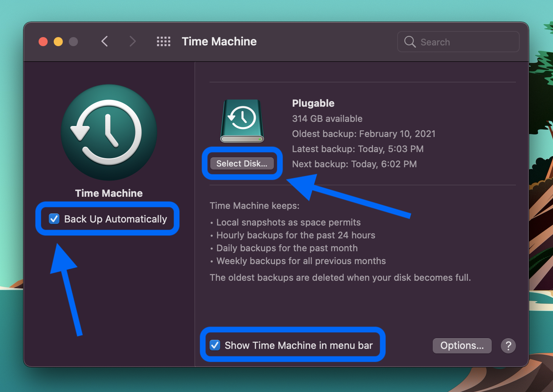
Task: Click the magnifying glass in the search field
Action: click(x=410, y=42)
